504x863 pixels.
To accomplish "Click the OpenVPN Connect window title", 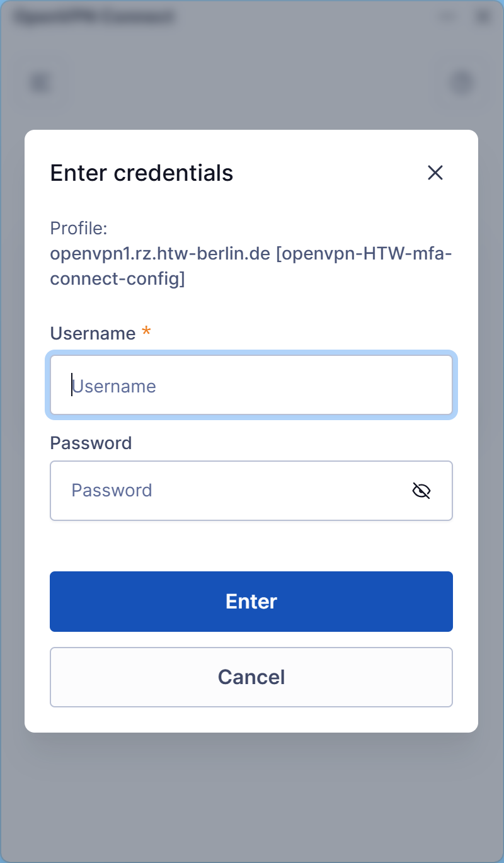I will click(93, 17).
